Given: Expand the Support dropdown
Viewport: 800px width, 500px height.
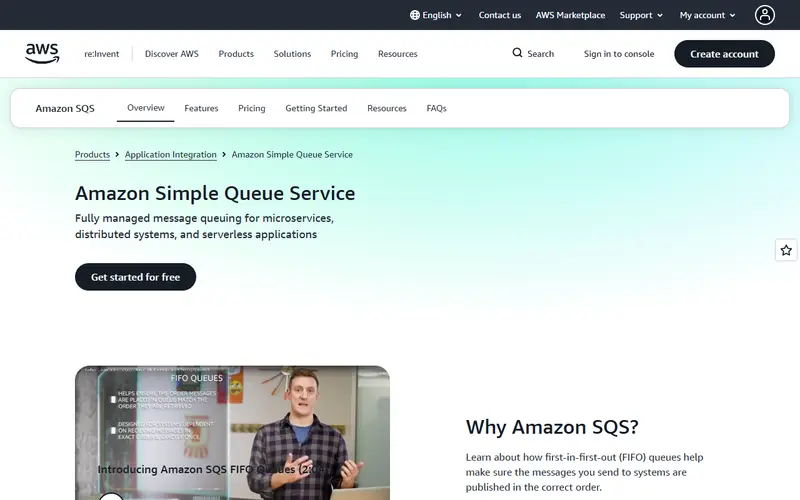Looking at the screenshot, I should coord(641,15).
